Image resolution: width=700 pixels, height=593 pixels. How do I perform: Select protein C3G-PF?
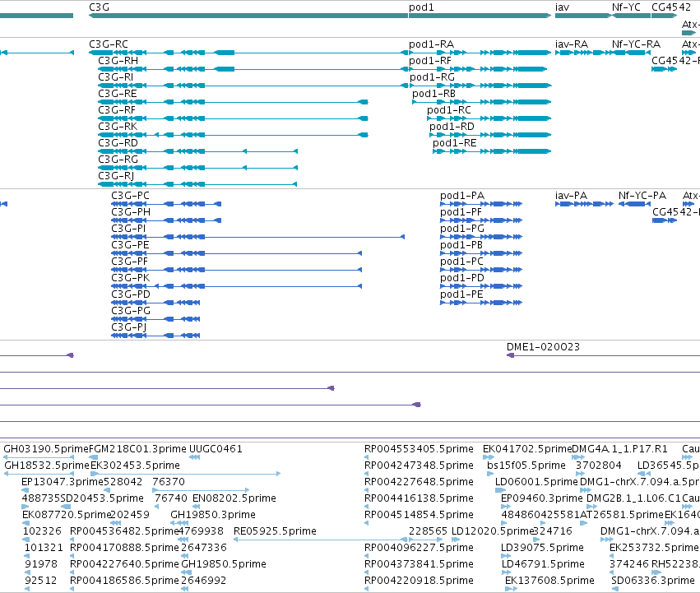(x=129, y=262)
